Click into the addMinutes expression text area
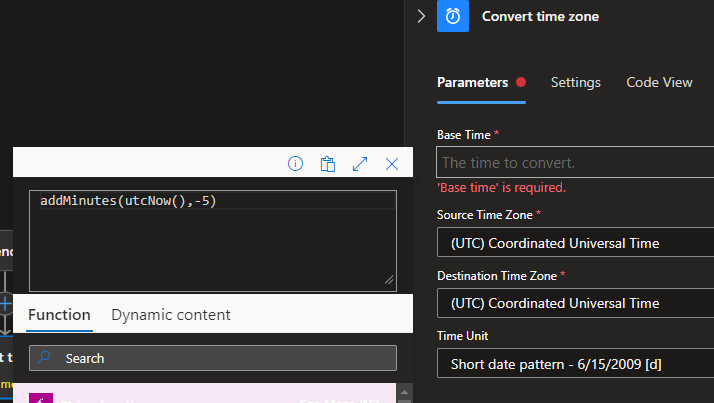 click(x=212, y=240)
